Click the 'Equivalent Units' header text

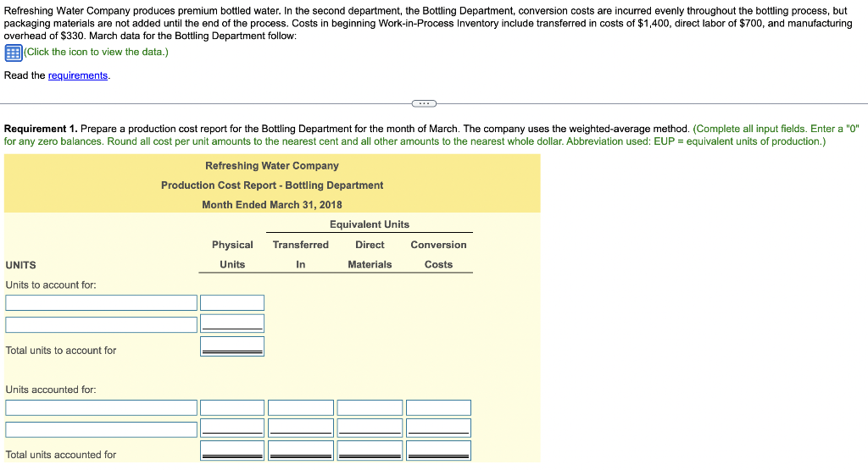(x=370, y=224)
